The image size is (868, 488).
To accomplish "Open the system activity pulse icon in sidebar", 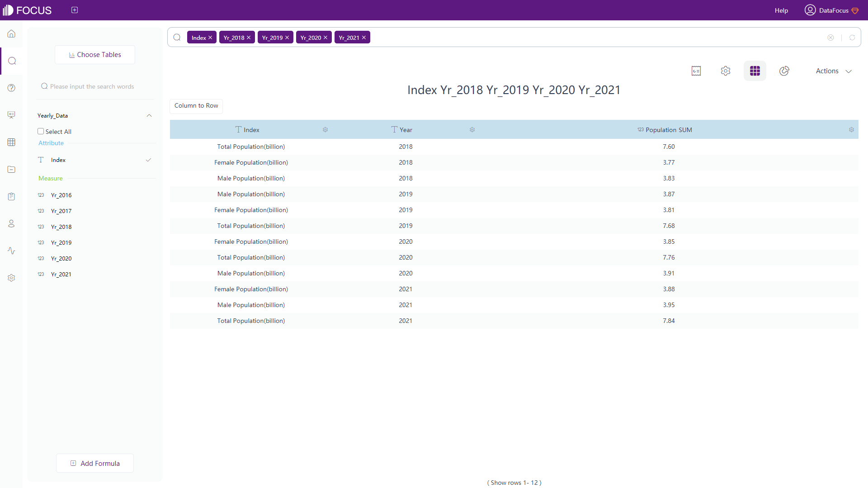I will point(11,251).
